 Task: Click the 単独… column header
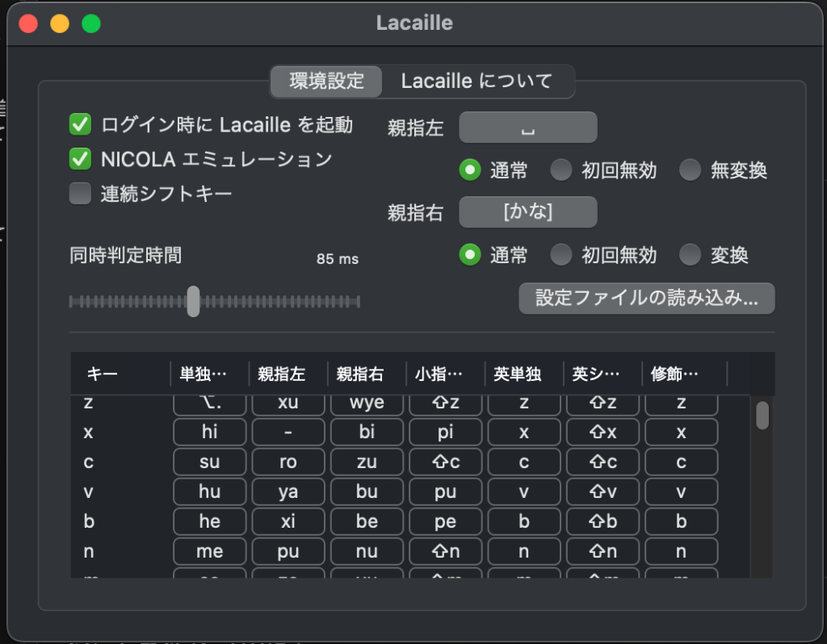tap(210, 374)
